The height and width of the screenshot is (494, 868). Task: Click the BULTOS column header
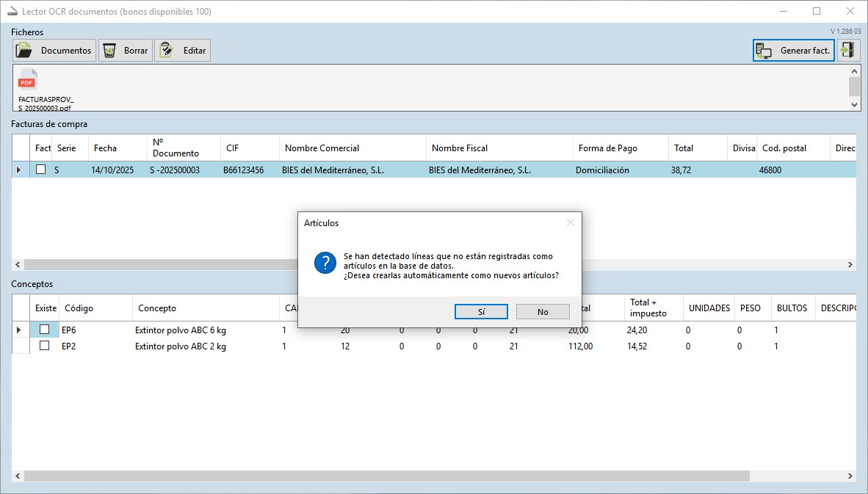[x=793, y=308]
